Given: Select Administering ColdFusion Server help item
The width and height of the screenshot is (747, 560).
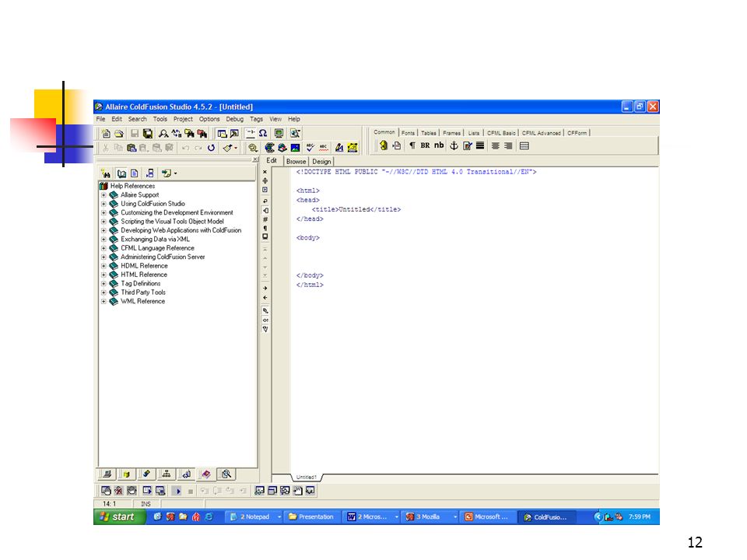Looking at the screenshot, I should point(163,257).
